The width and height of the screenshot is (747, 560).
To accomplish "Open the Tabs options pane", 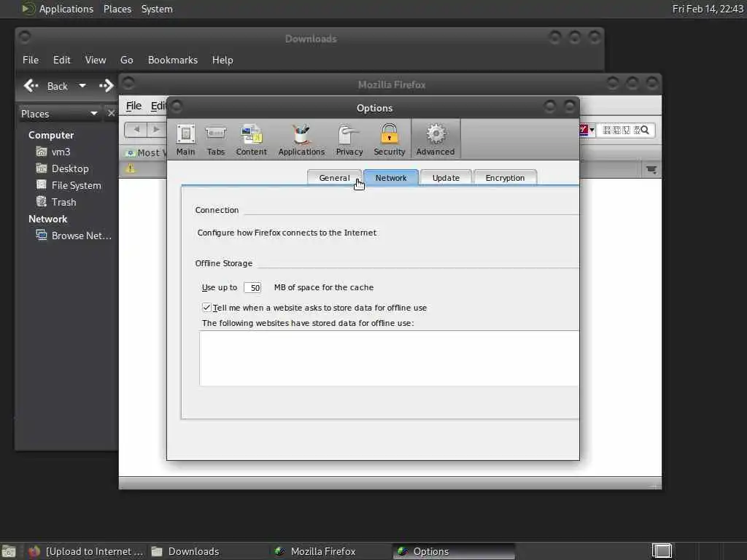I will (215, 139).
